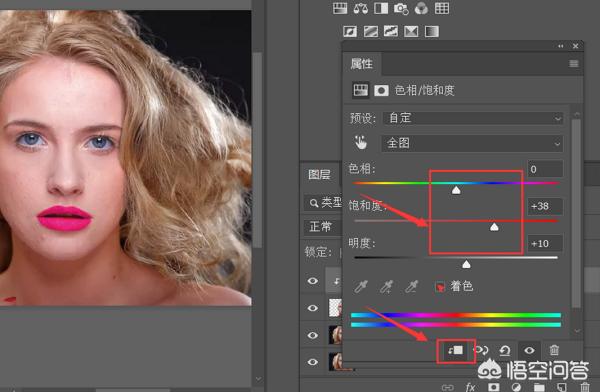Switch to the 属性 tab

click(362, 64)
